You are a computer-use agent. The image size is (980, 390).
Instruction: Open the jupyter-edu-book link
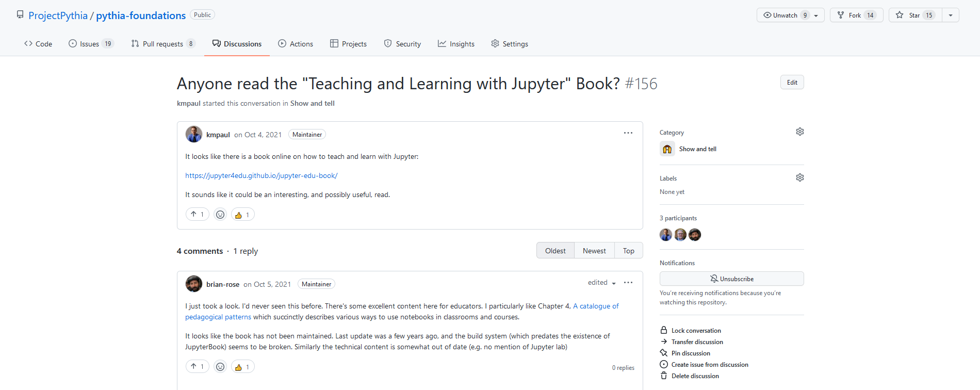(261, 175)
